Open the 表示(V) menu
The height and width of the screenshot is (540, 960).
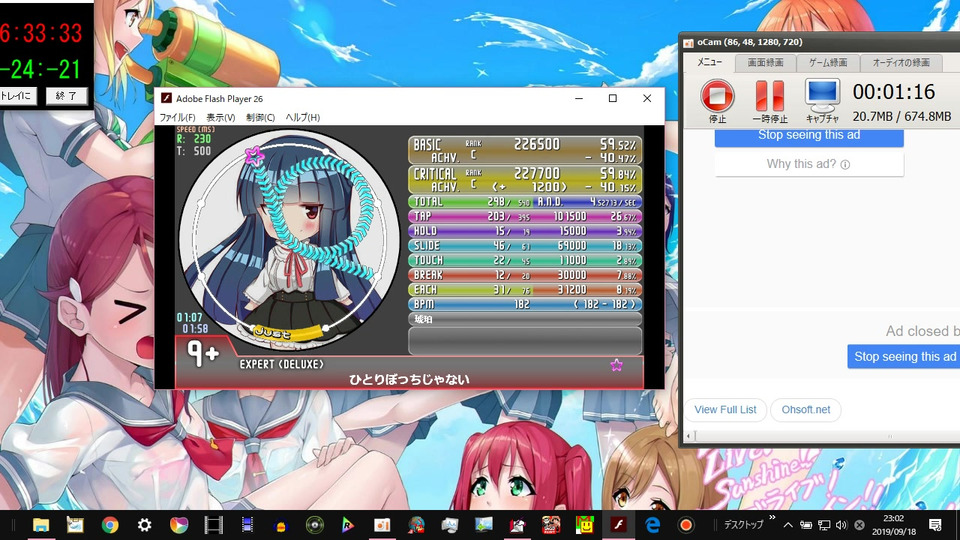[x=220, y=117]
